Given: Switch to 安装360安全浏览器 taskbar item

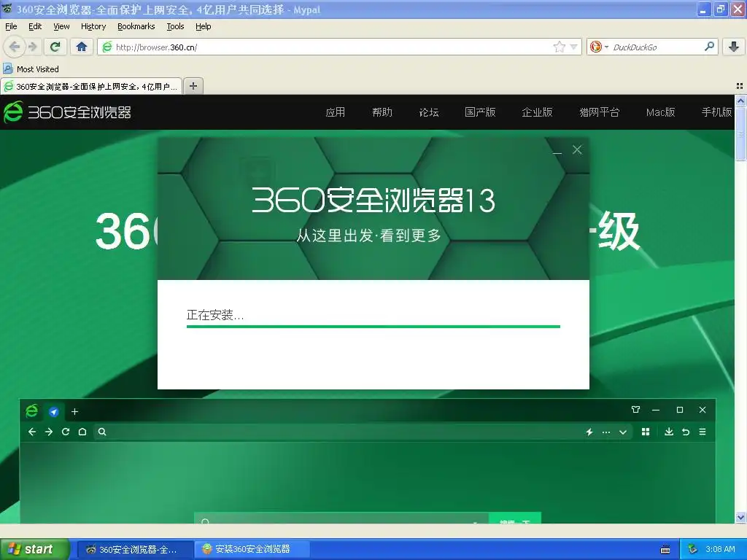Looking at the screenshot, I should pos(252,550).
